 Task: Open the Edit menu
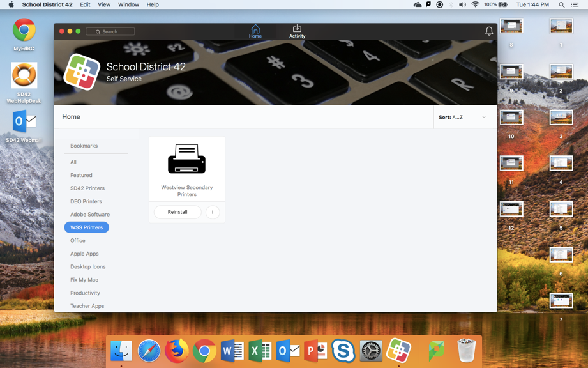[85, 4]
